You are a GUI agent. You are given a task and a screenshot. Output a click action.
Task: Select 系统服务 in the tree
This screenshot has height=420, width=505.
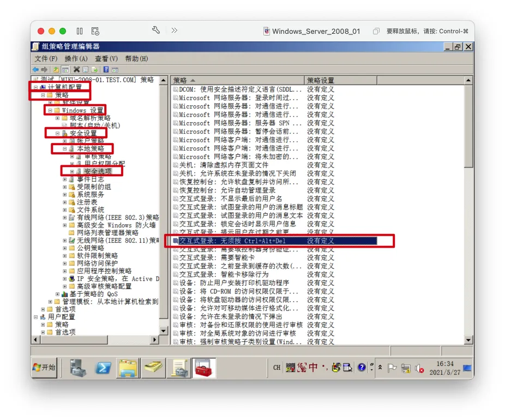click(x=91, y=195)
